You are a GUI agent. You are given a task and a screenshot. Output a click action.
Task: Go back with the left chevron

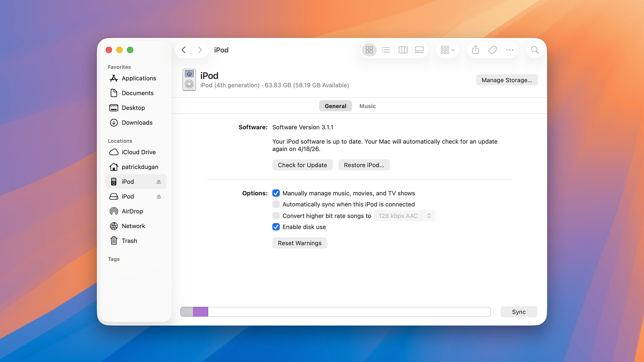(x=184, y=50)
